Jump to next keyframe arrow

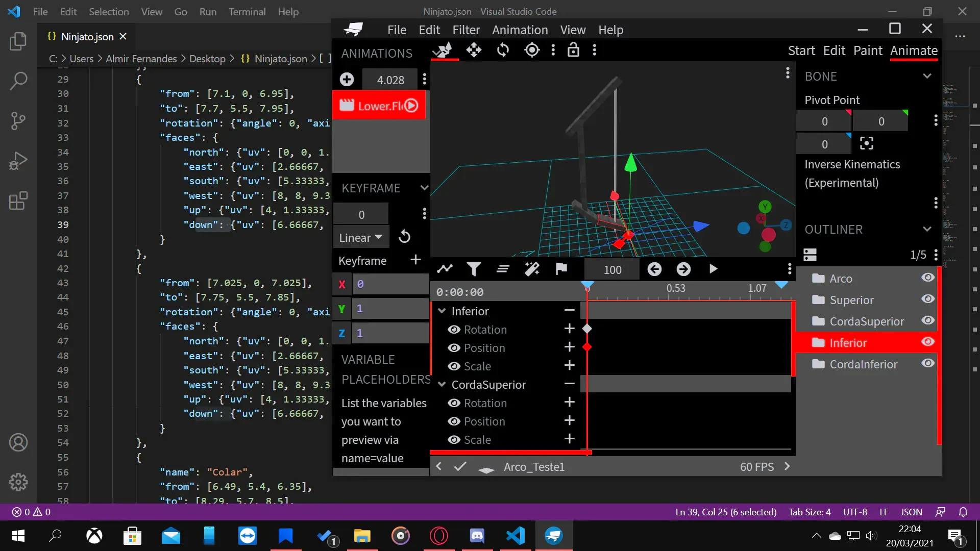[683, 269]
